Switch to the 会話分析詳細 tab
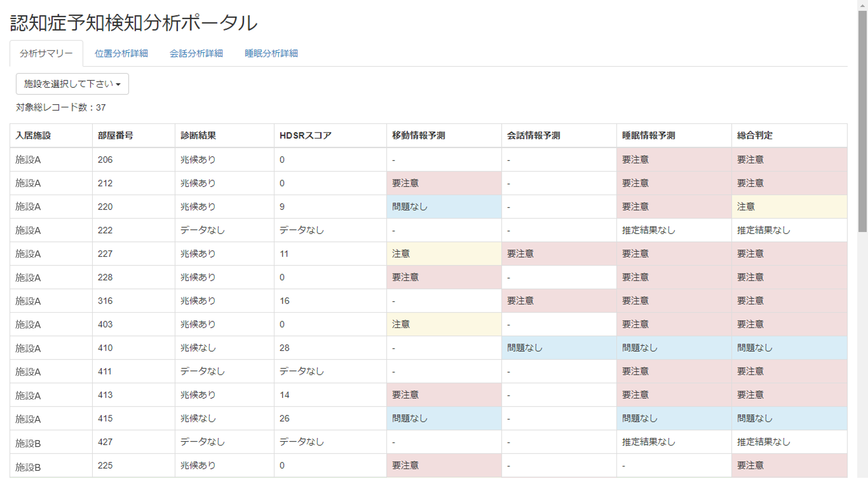 click(196, 53)
